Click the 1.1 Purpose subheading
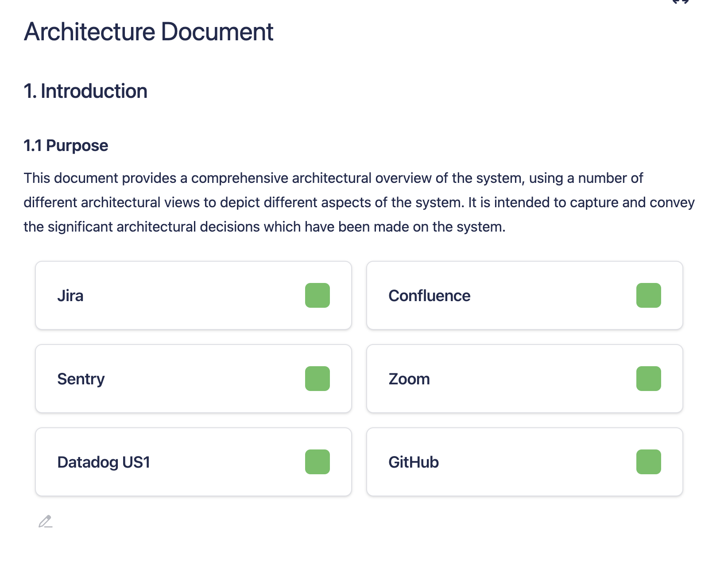Screen dimensions: 728x573 (x=66, y=146)
